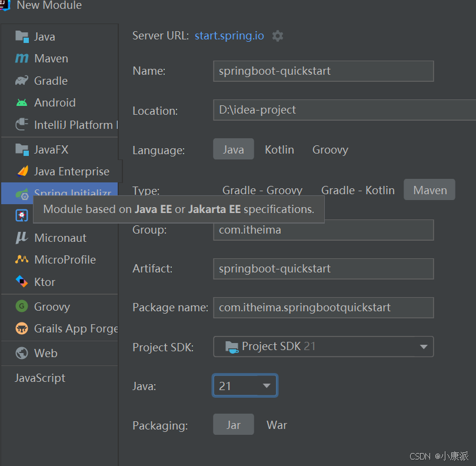Select Java Enterprise module type
This screenshot has height=466, width=476.
(x=59, y=171)
